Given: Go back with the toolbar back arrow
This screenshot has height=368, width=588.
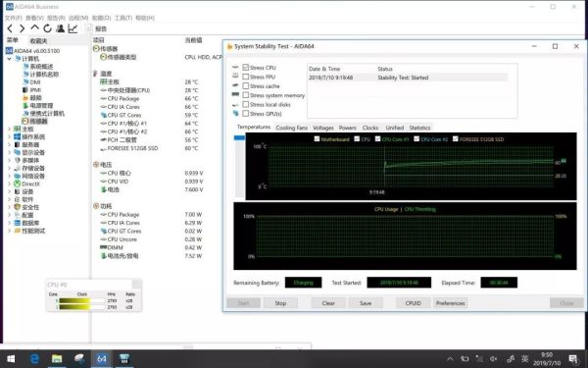Looking at the screenshot, I should tap(10, 28).
